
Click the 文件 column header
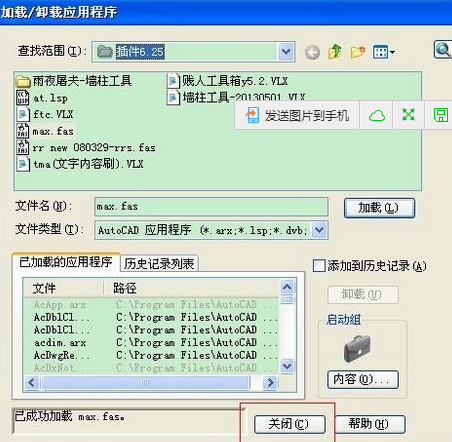coord(63,288)
